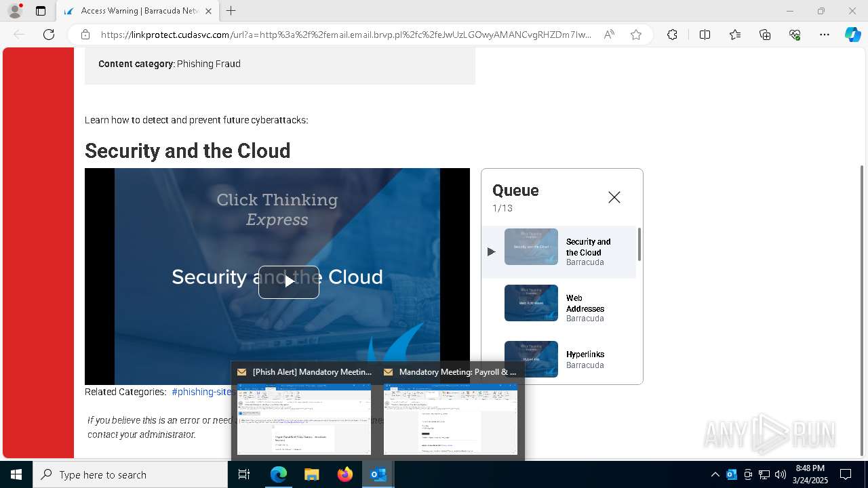
Task: Open the volume control tray icon
Action: coord(781,474)
